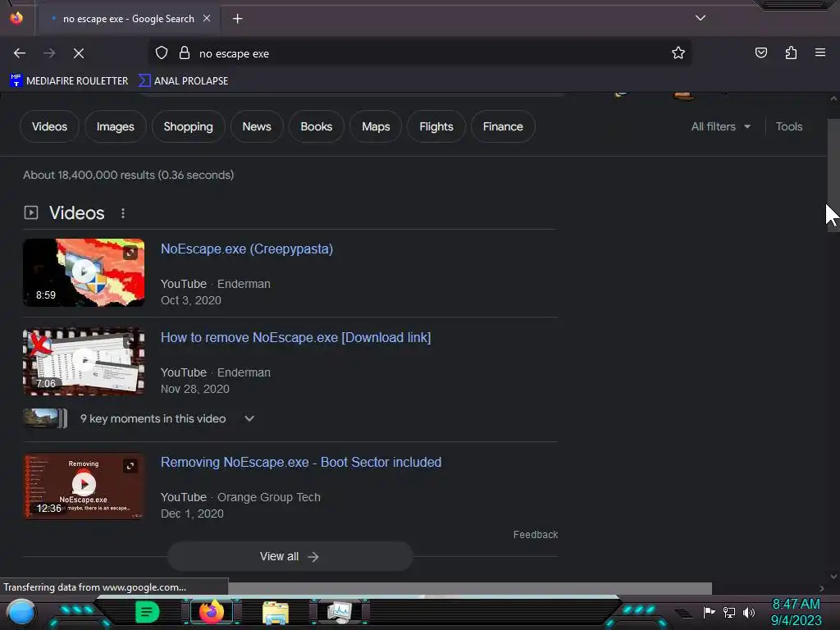Switch to the Images search filter
Viewport: 840px width, 630px height.
(115, 126)
